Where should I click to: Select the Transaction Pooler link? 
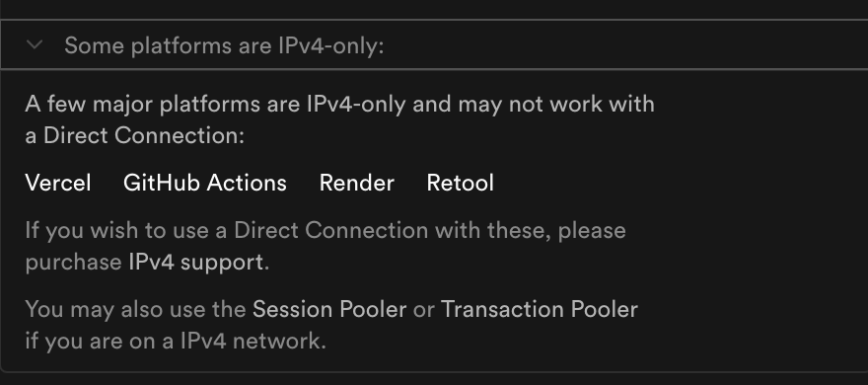[x=540, y=309]
